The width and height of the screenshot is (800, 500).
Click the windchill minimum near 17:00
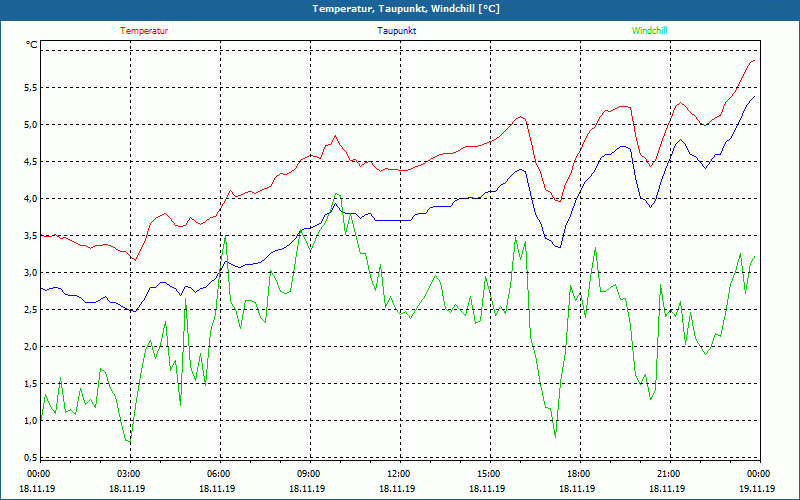[555, 437]
